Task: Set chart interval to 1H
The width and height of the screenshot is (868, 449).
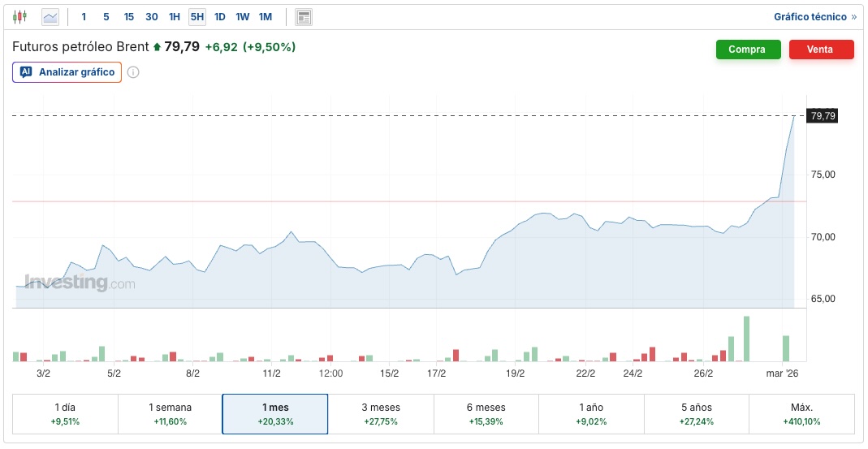Action: [x=175, y=17]
